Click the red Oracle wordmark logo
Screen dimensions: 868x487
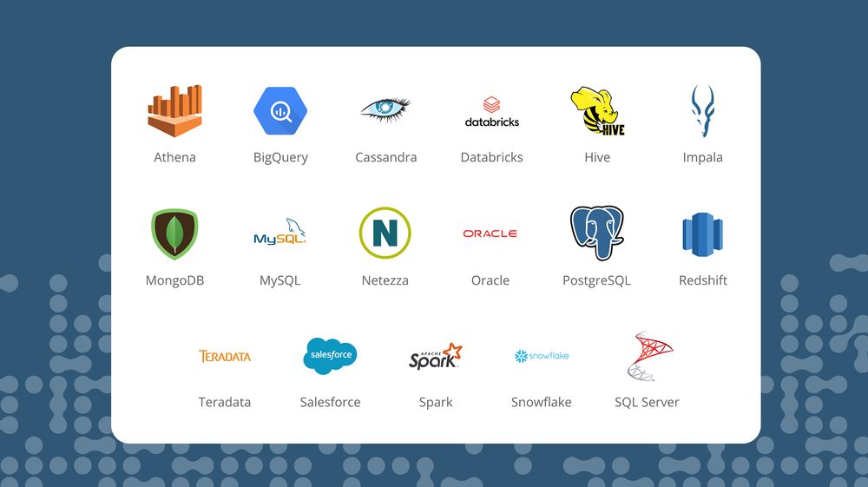click(x=490, y=234)
